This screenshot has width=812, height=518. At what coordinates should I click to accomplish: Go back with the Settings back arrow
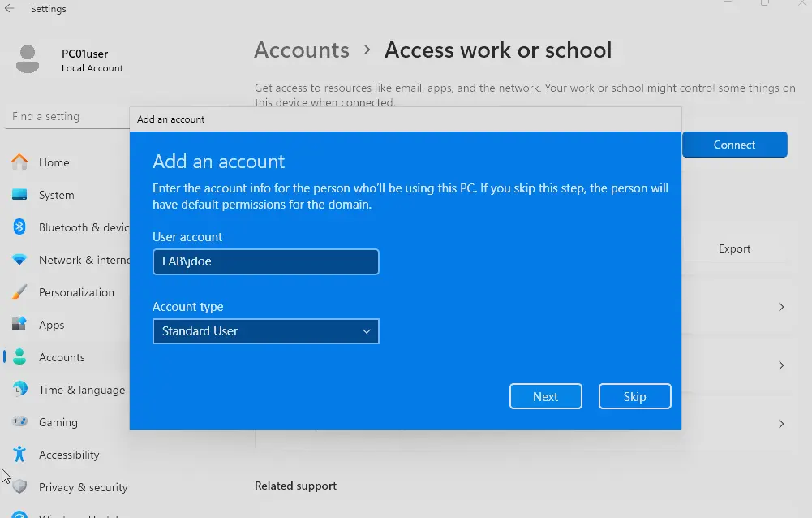(x=9, y=8)
